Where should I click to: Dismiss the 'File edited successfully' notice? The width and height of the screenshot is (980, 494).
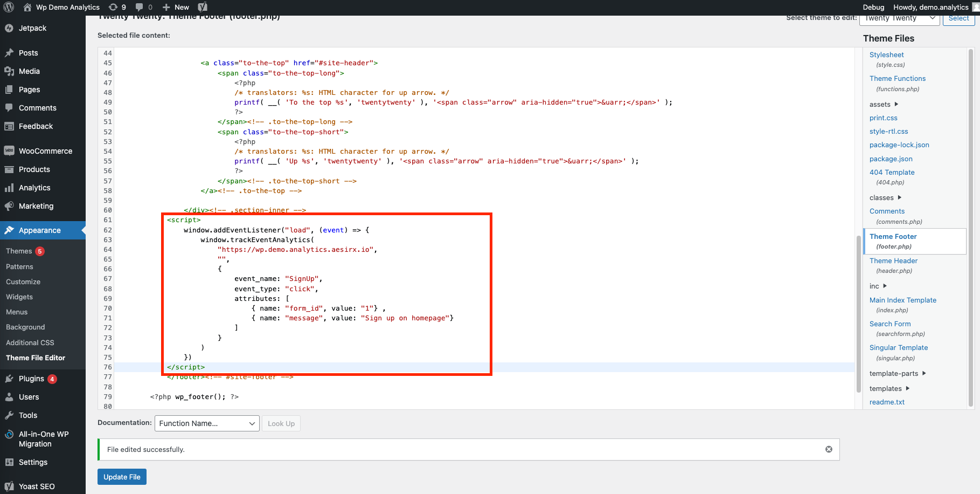pos(829,449)
